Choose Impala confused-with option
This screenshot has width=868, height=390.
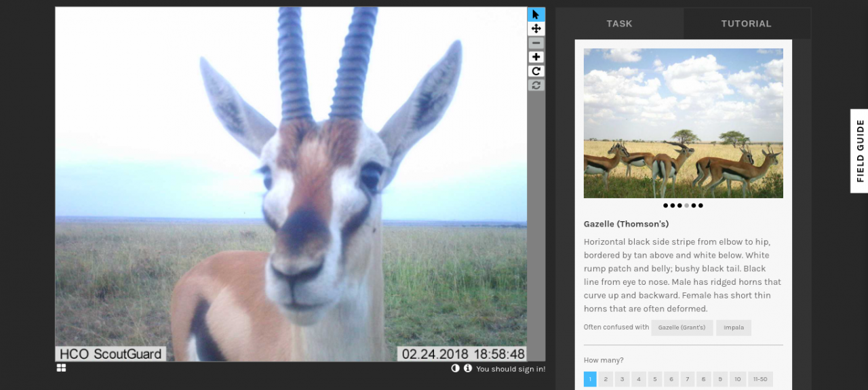click(734, 328)
